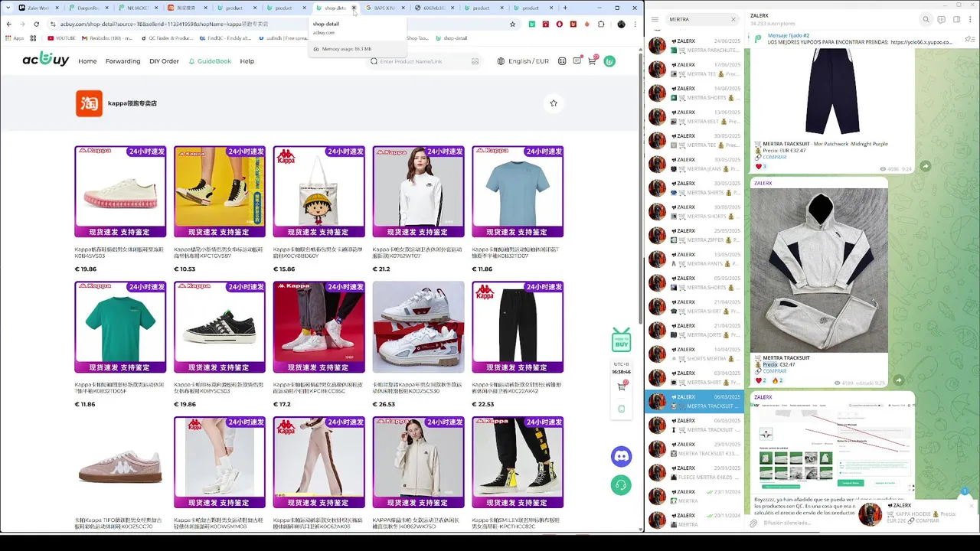Open the DIY Order menu item
The width and height of the screenshot is (980, 551).
pos(164,61)
